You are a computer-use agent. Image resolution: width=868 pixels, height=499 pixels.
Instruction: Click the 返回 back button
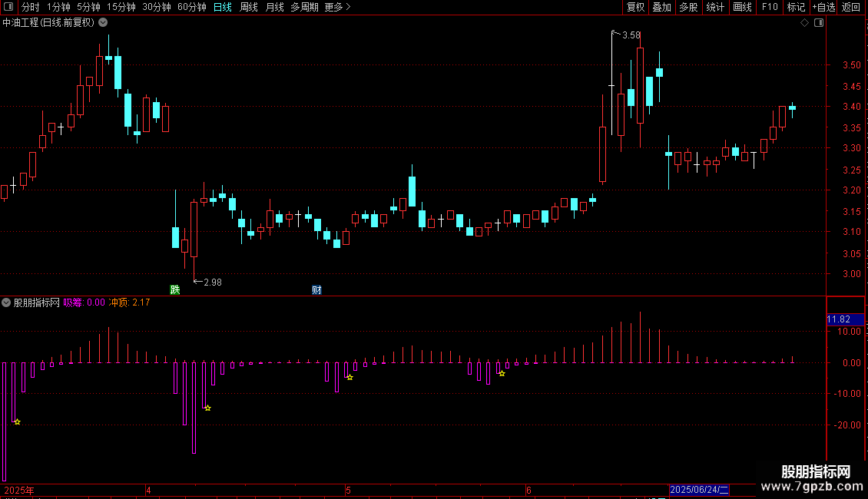(x=851, y=7)
